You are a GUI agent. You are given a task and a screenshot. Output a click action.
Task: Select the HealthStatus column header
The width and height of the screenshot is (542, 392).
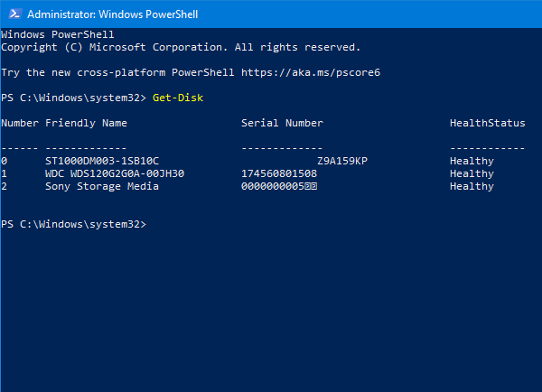click(487, 123)
